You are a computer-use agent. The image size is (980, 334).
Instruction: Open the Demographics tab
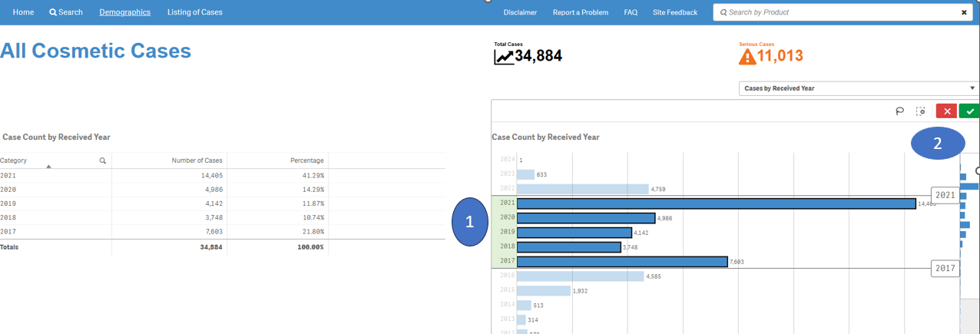point(124,12)
